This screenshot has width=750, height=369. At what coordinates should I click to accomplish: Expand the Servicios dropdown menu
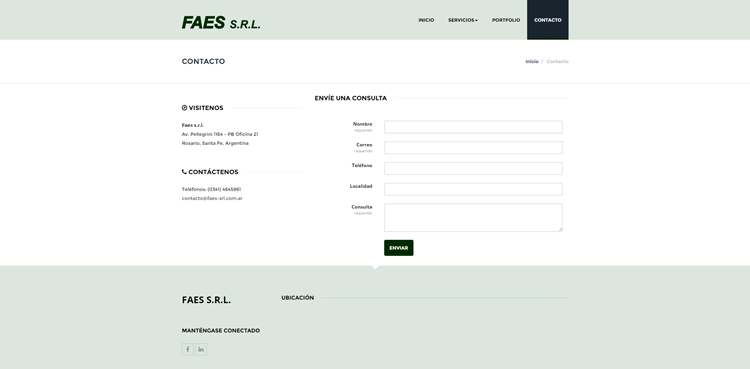tap(463, 20)
